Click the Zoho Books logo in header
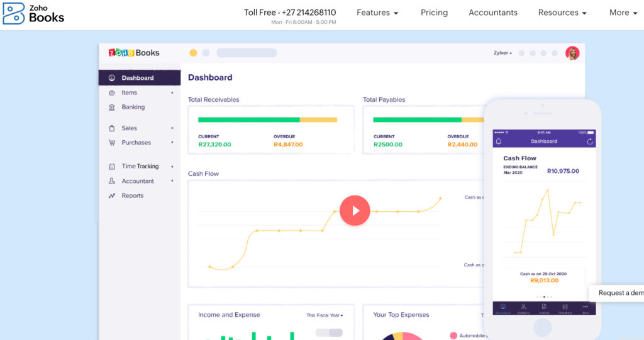The image size is (644, 340). pyautogui.click(x=34, y=13)
